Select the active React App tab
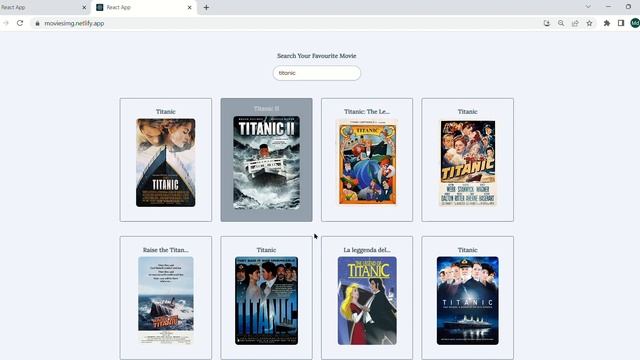 click(x=144, y=7)
